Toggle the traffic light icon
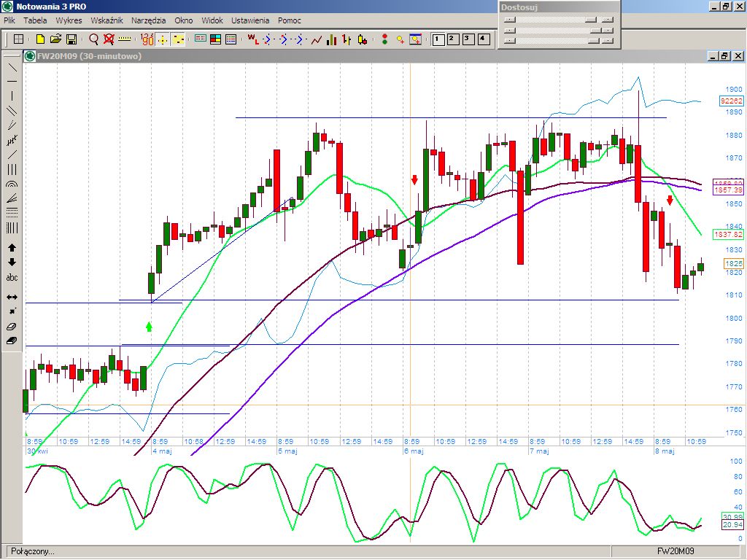The width and height of the screenshot is (747, 560). [x=384, y=39]
